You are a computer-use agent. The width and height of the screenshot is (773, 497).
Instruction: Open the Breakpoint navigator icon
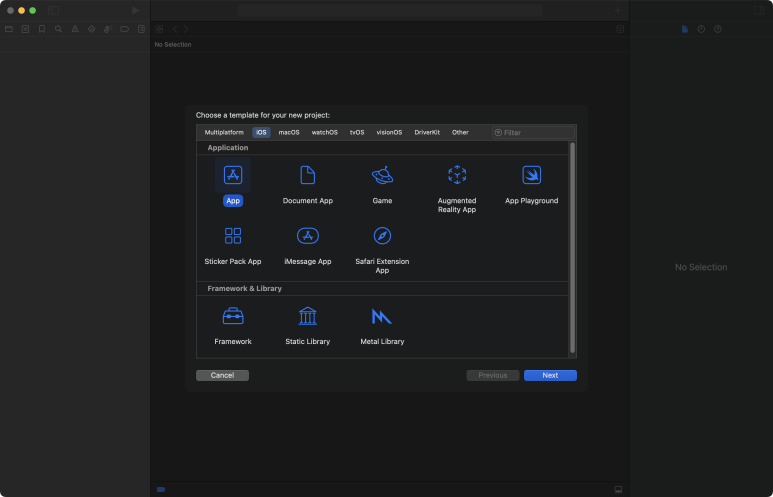pos(124,29)
